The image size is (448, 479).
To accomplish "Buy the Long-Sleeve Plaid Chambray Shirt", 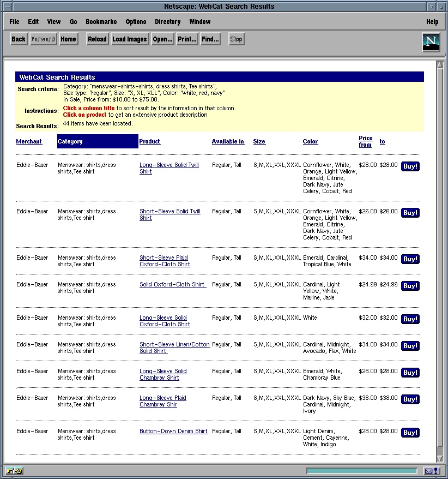I will pyautogui.click(x=410, y=399).
